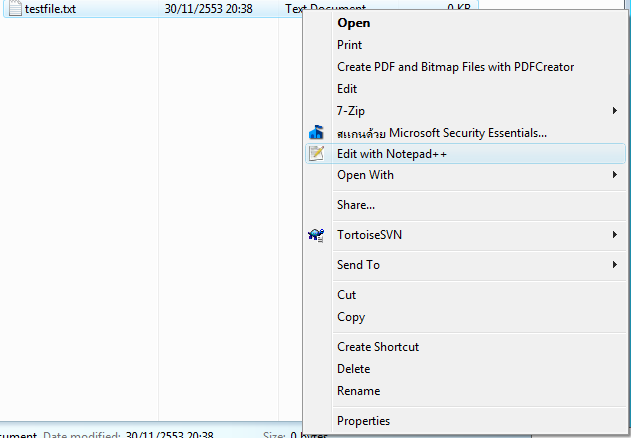Expand the TortoiseSVN submenu arrow
Image resolution: width=631 pixels, height=438 pixels.
click(x=614, y=235)
